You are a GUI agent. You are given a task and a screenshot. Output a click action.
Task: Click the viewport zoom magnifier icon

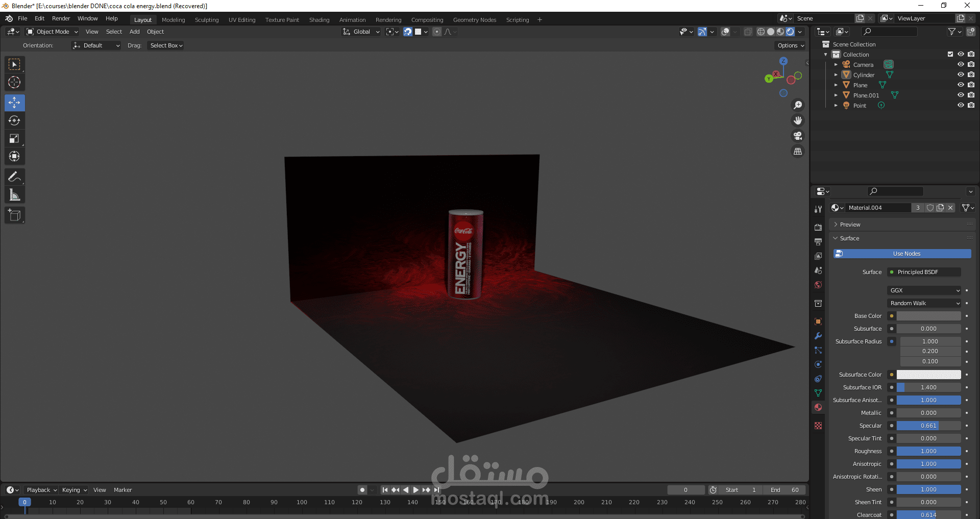click(x=798, y=105)
